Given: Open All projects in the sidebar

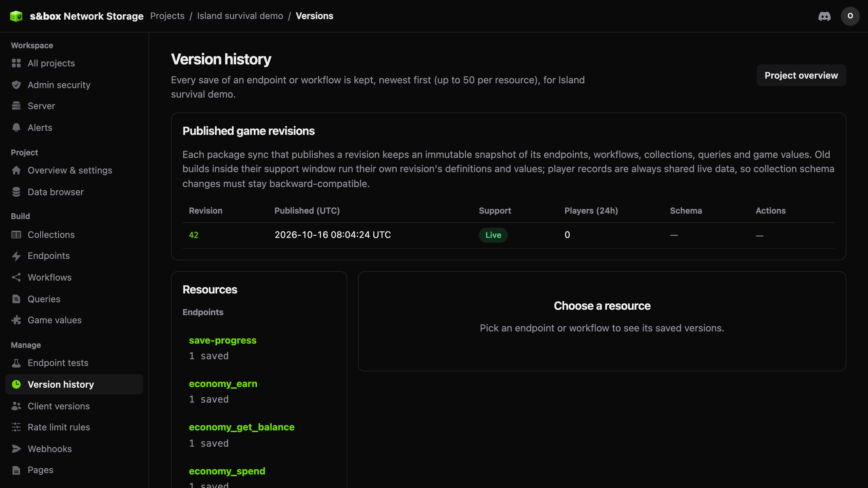Looking at the screenshot, I should pos(74,63).
